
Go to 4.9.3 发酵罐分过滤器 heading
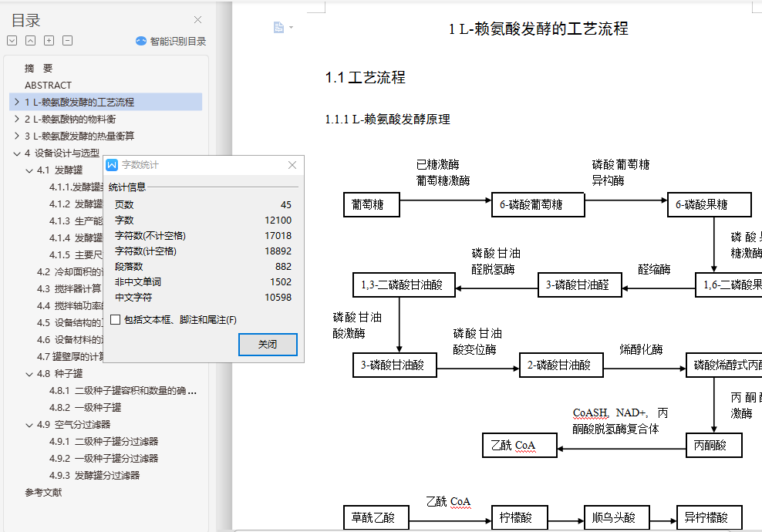[x=94, y=476]
